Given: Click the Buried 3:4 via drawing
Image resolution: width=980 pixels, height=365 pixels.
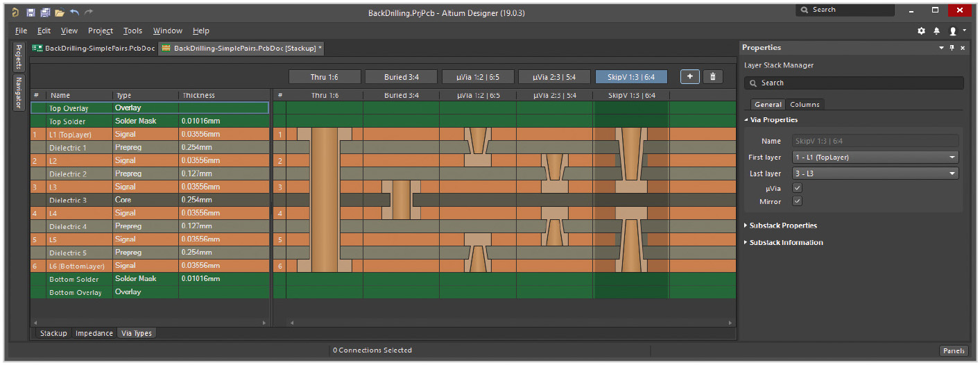Looking at the screenshot, I should (402, 200).
